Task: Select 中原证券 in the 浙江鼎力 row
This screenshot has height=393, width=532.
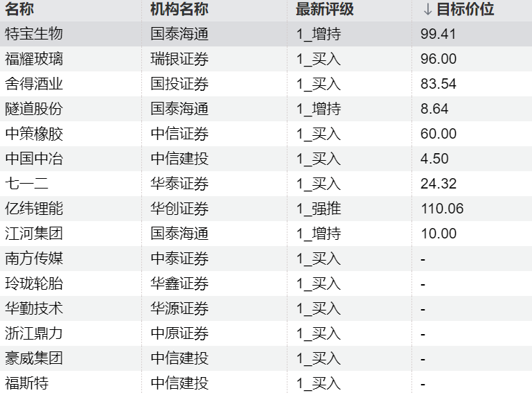Action: [179, 333]
